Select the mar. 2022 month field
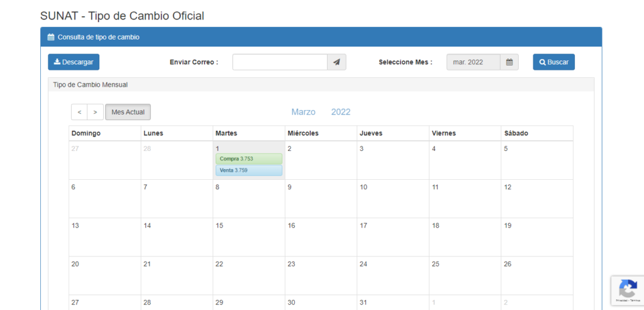Screen dimensions: 644x310 [x=474, y=62]
